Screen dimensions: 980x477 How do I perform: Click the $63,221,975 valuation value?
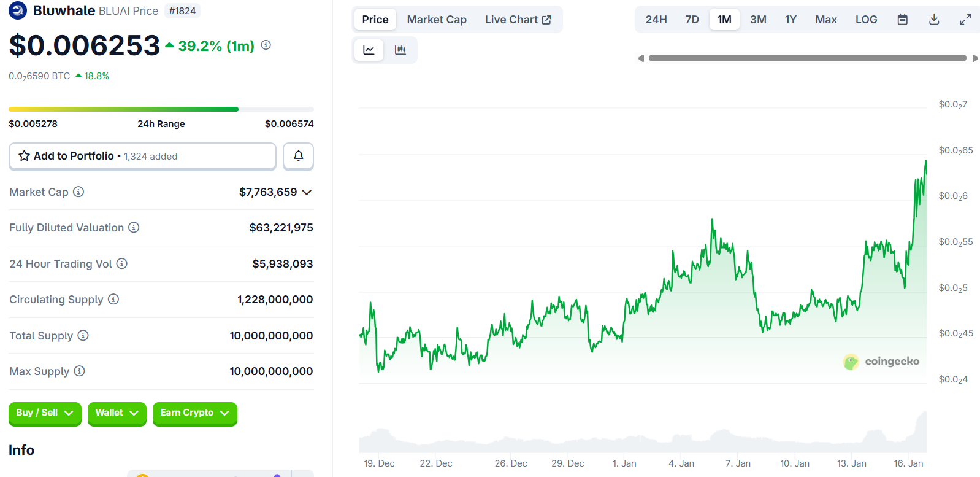point(281,228)
